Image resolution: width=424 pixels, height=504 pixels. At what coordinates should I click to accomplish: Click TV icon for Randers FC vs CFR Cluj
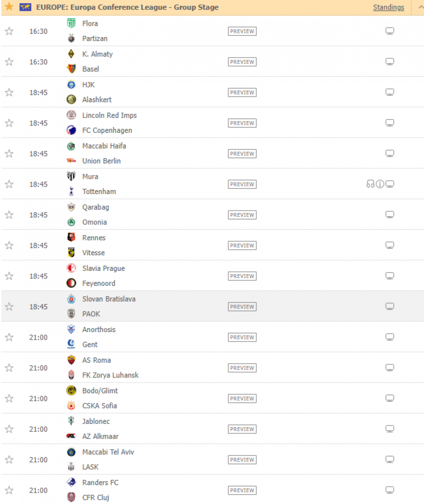click(x=390, y=490)
